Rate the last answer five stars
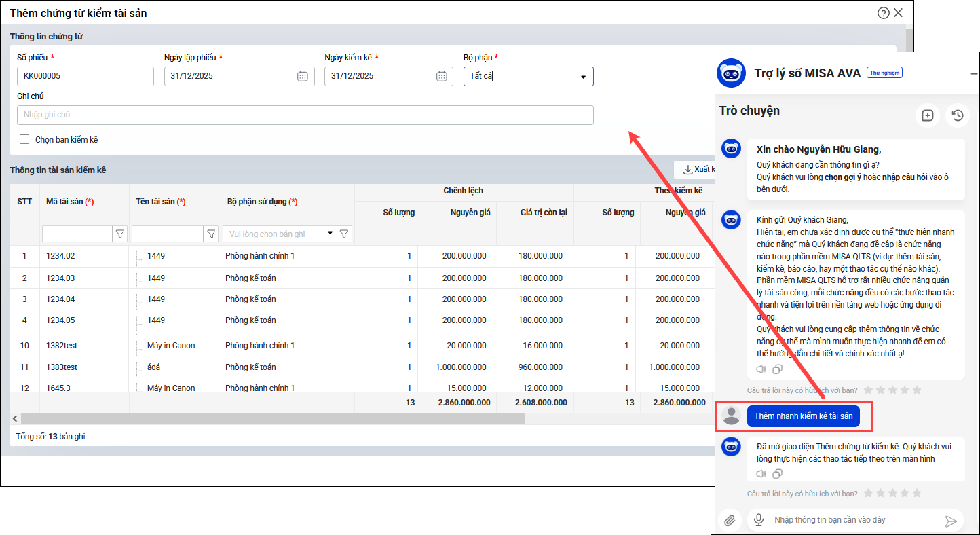 coord(917,493)
